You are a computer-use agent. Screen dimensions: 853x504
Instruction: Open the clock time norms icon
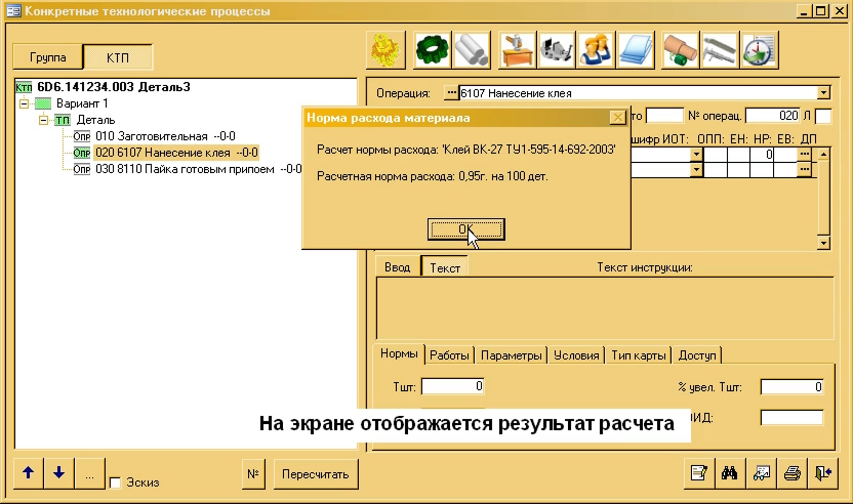(759, 50)
